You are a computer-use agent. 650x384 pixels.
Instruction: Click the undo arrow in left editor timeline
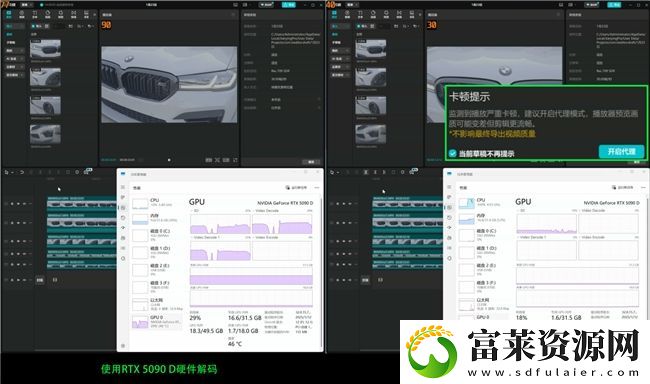pyautogui.click(x=22, y=172)
